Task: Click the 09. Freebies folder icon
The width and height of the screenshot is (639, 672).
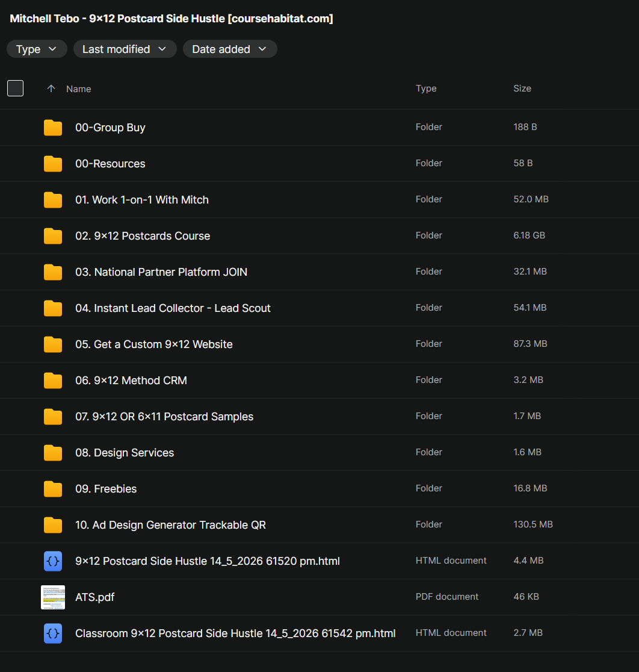Action: point(53,489)
